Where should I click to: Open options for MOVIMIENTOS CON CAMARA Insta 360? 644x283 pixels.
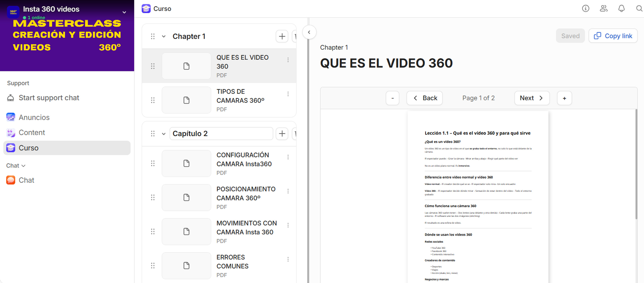pyautogui.click(x=288, y=225)
